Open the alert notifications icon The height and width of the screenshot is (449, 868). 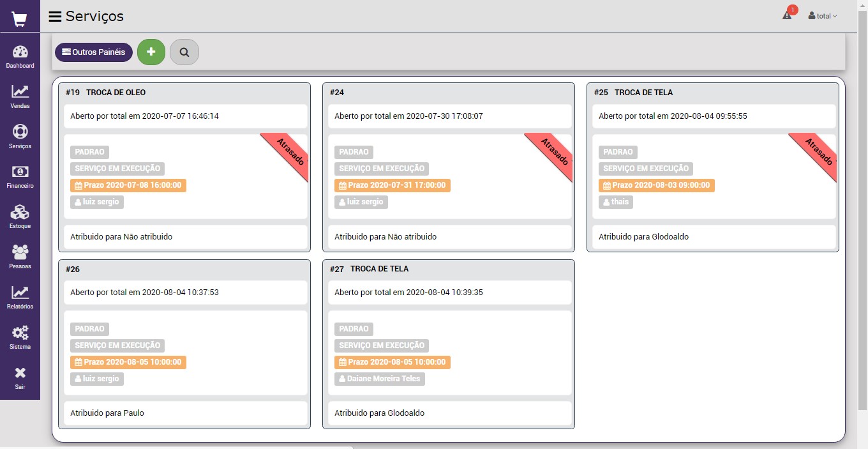coord(788,15)
